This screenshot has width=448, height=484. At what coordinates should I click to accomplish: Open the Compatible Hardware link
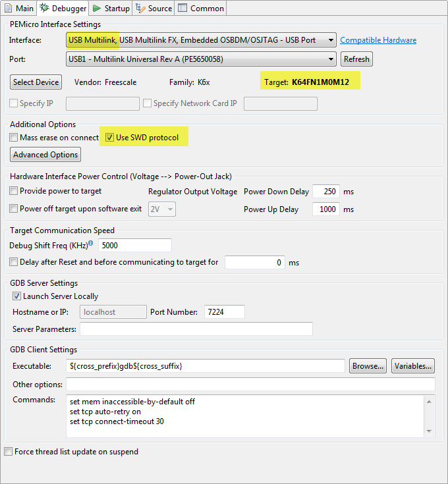pos(378,40)
